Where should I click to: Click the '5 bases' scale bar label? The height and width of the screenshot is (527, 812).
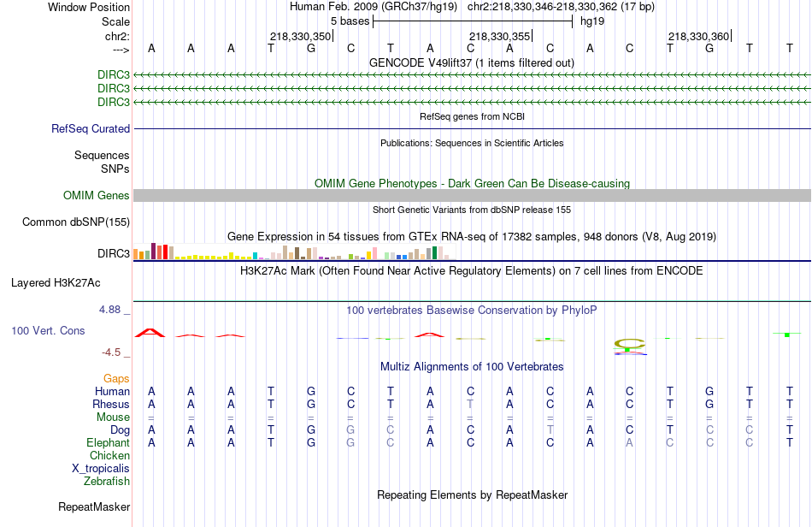tap(350, 21)
